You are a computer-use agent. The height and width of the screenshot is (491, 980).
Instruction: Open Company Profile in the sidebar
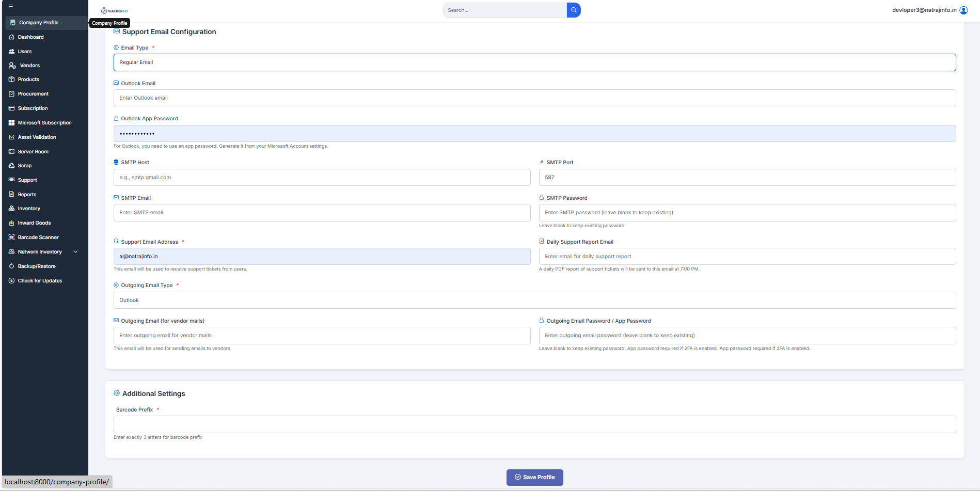click(x=46, y=23)
